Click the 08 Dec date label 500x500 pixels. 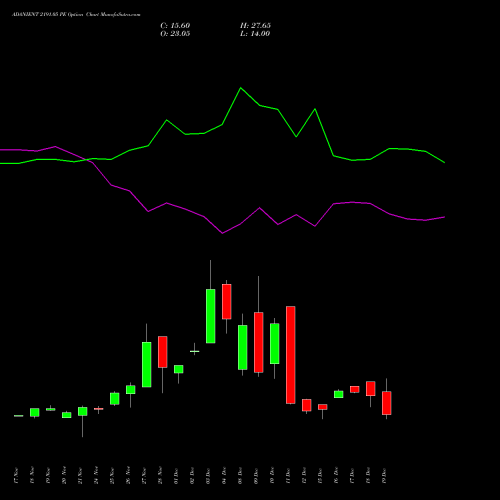[x=240, y=476]
